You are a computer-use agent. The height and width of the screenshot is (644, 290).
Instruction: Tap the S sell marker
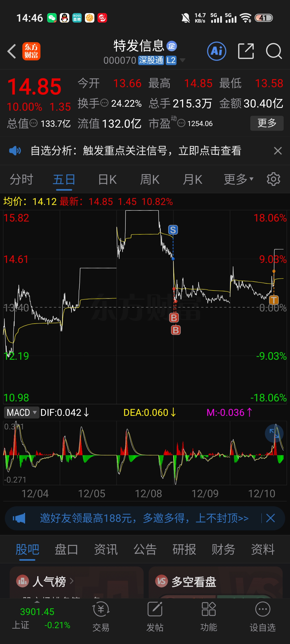(173, 230)
